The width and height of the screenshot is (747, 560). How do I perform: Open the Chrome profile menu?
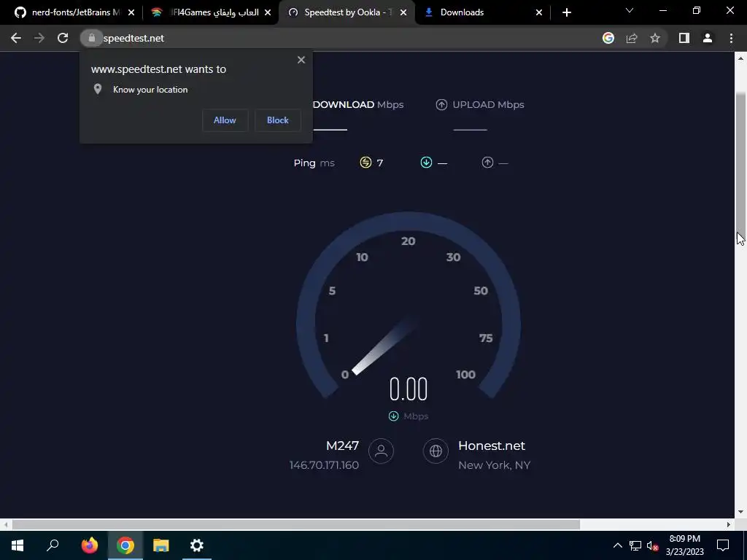[x=708, y=38]
